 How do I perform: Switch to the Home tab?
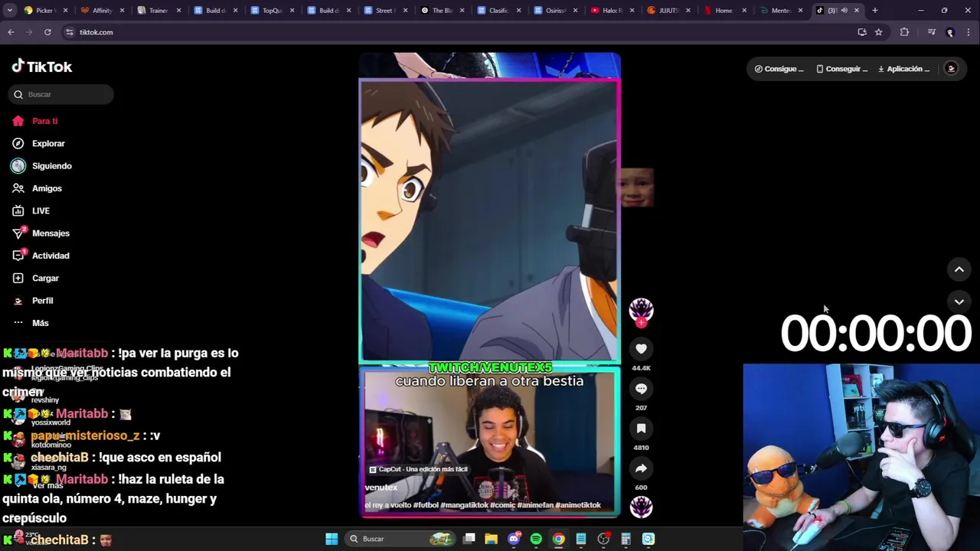pos(725,11)
